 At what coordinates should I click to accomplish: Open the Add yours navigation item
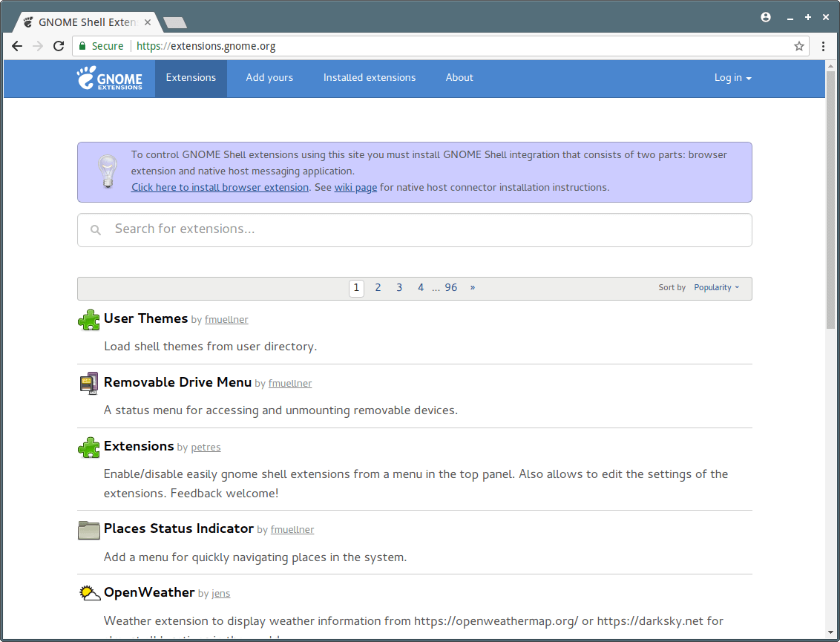point(269,78)
